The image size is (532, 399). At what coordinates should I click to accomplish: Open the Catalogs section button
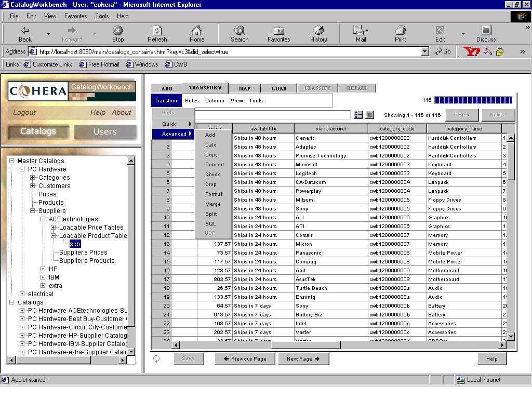coord(38,131)
